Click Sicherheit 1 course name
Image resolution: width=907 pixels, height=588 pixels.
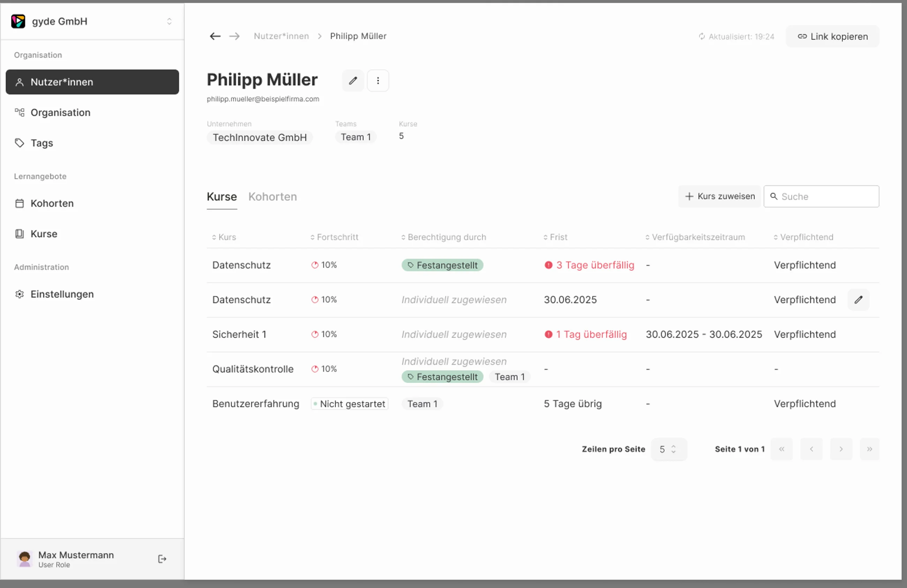tap(239, 334)
